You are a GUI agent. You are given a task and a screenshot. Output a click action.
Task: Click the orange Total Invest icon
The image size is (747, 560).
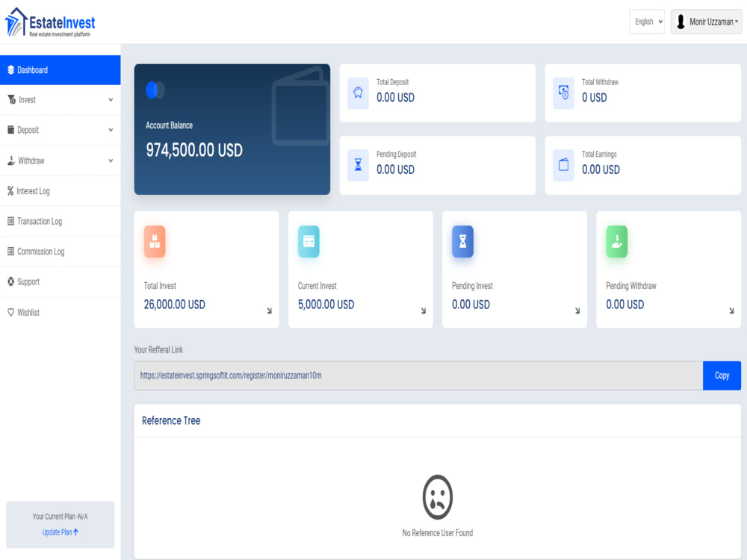coord(155,241)
